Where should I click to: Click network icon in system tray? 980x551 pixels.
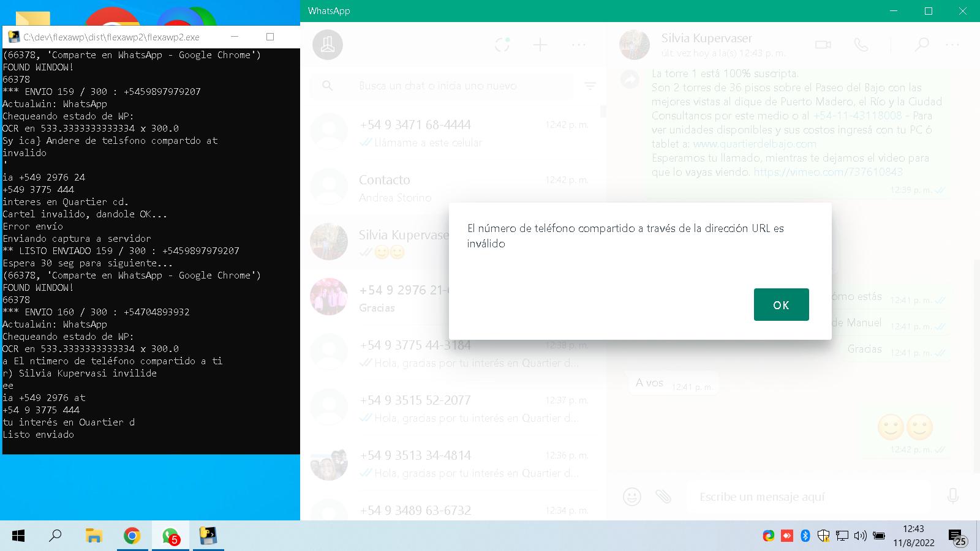pos(842,536)
